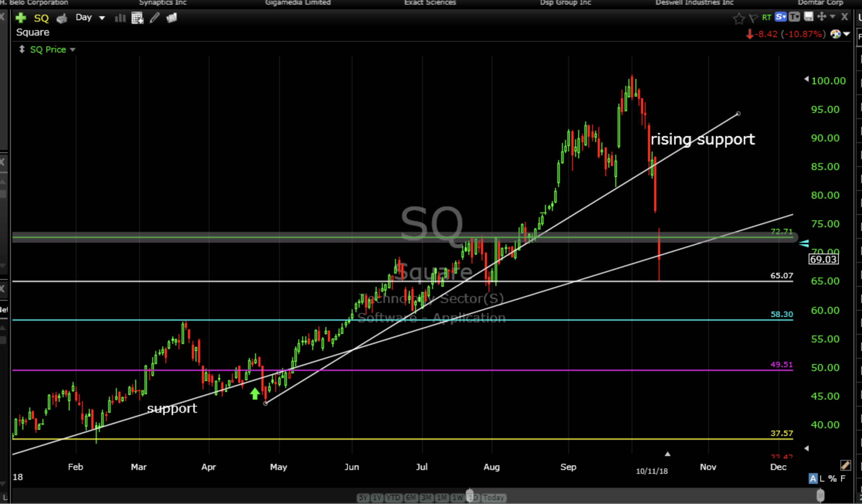Open the bar chart style icon
The width and height of the screenshot is (862, 504).
click(x=120, y=18)
